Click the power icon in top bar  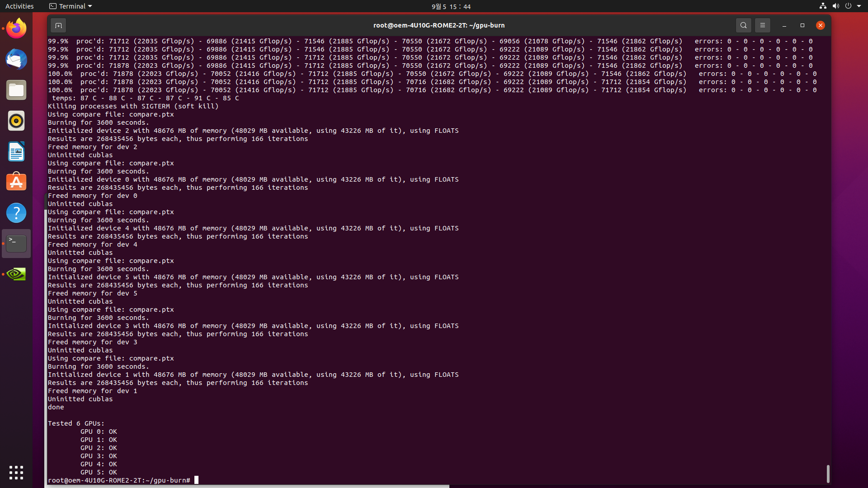click(848, 6)
